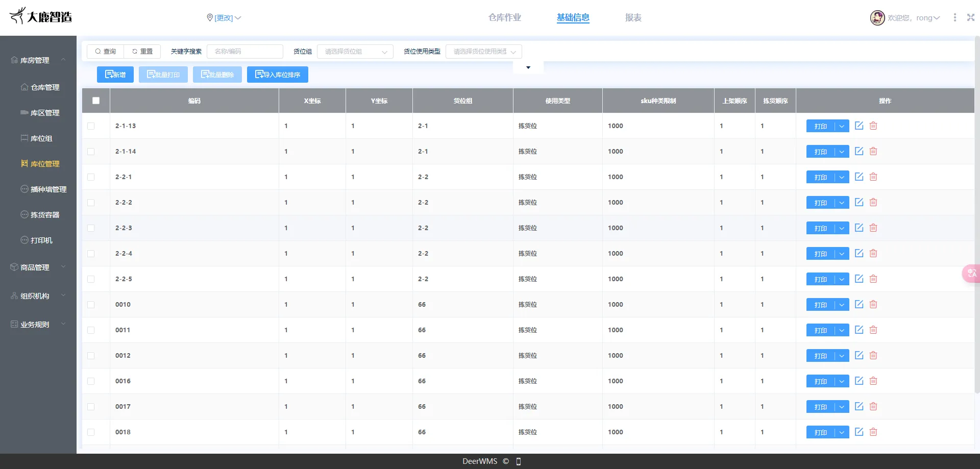The height and width of the screenshot is (469, 980).
Task: Select row 0017 checkbox
Action: coord(91,406)
